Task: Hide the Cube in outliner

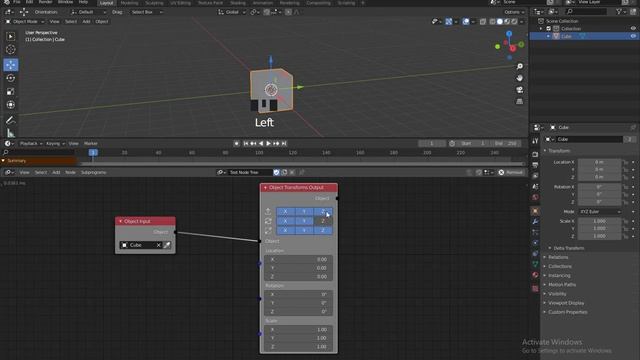Action: [x=633, y=36]
